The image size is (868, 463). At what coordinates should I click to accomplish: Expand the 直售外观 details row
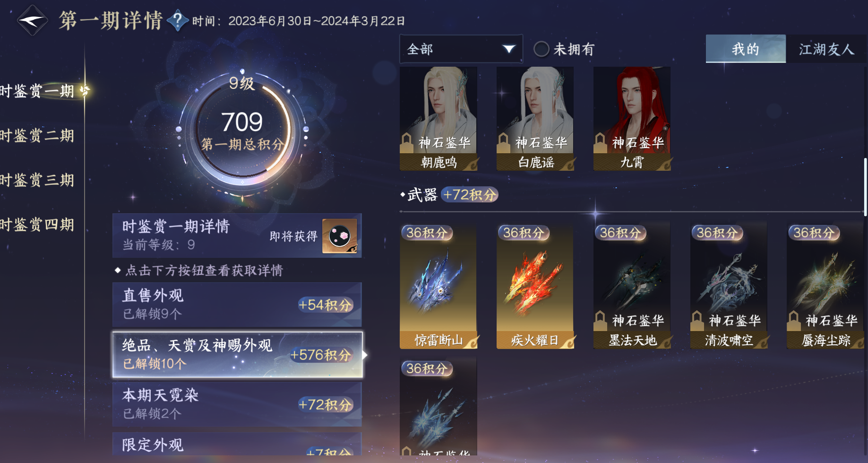pyautogui.click(x=237, y=305)
